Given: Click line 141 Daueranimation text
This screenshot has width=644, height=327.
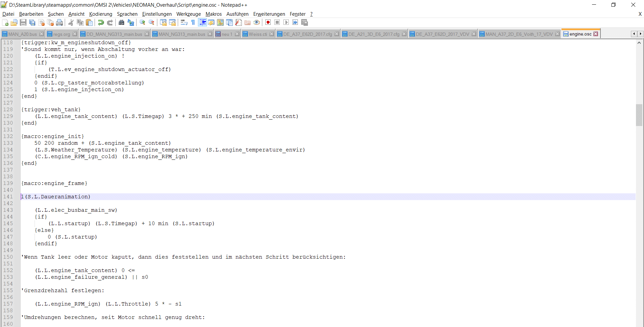Looking at the screenshot, I should (x=58, y=197).
